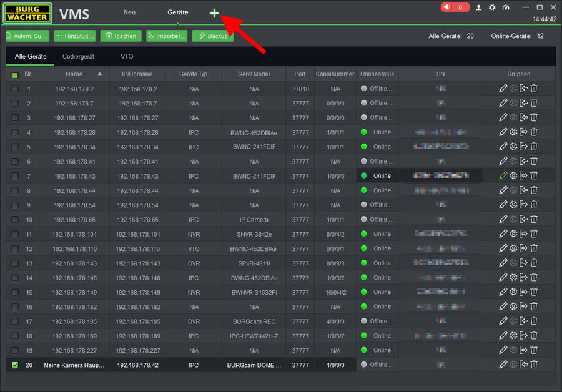
Task: Sort devices by the Name column arrow
Action: [x=99, y=74]
